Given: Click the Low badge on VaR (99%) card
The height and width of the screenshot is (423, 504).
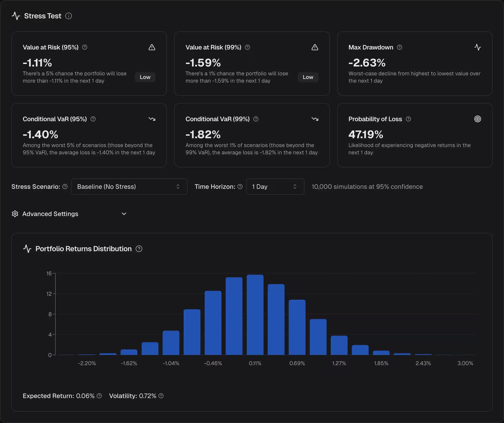Looking at the screenshot, I should pyautogui.click(x=308, y=77).
